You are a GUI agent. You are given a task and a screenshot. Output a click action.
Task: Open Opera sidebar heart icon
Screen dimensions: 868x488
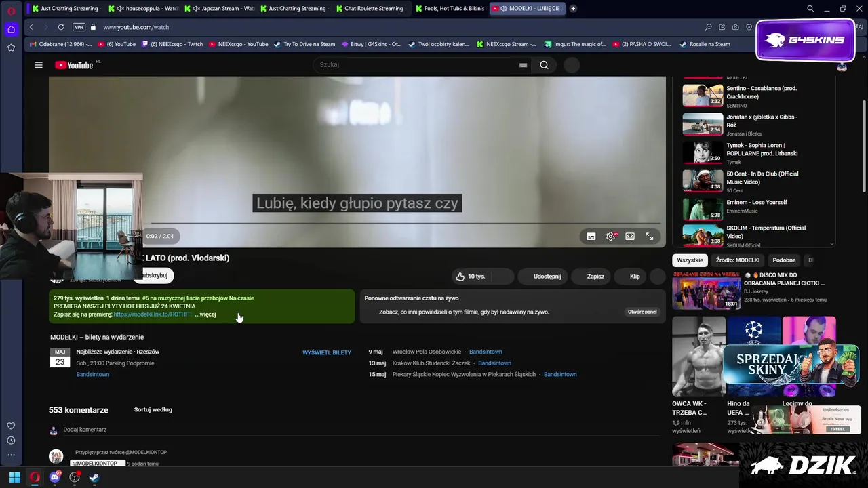point(11,426)
